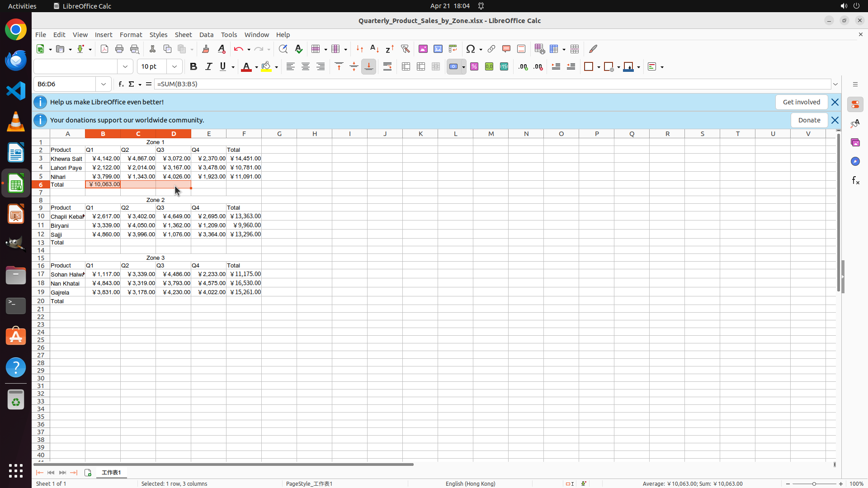Click the Sort Ascending icon

tap(374, 49)
